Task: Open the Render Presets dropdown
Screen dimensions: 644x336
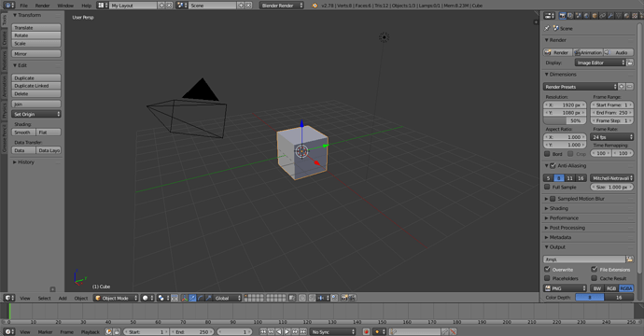Action: [x=581, y=87]
